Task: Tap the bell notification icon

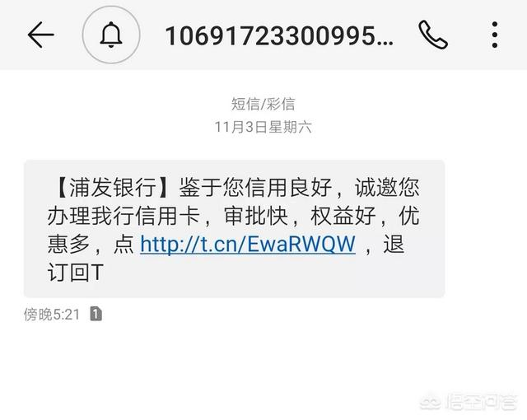Action: point(111,35)
